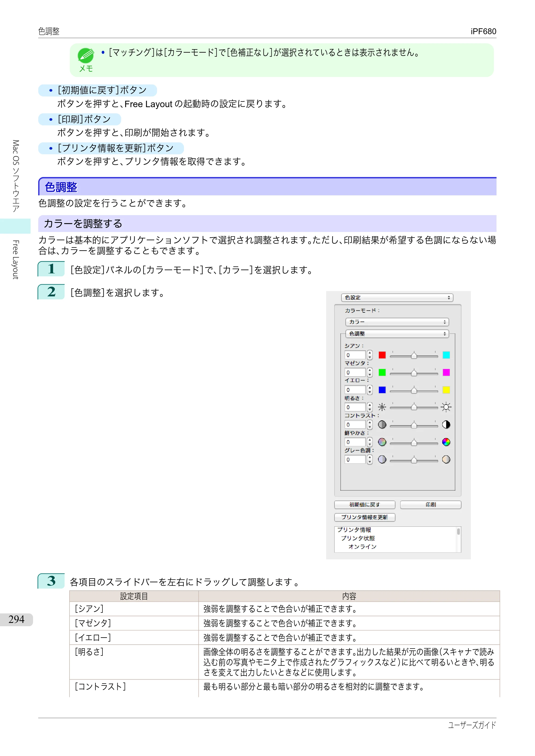Click the warm gray tone circle icon

446,460
